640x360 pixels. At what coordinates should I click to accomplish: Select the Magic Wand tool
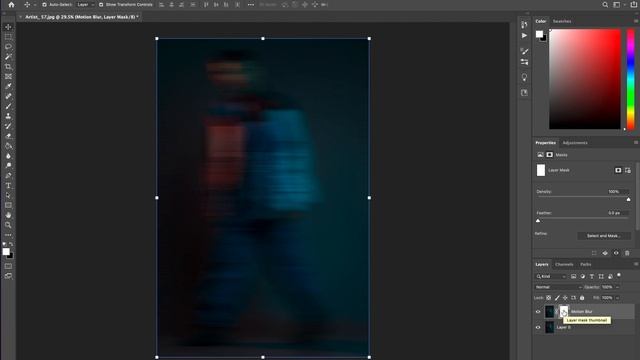point(8,57)
